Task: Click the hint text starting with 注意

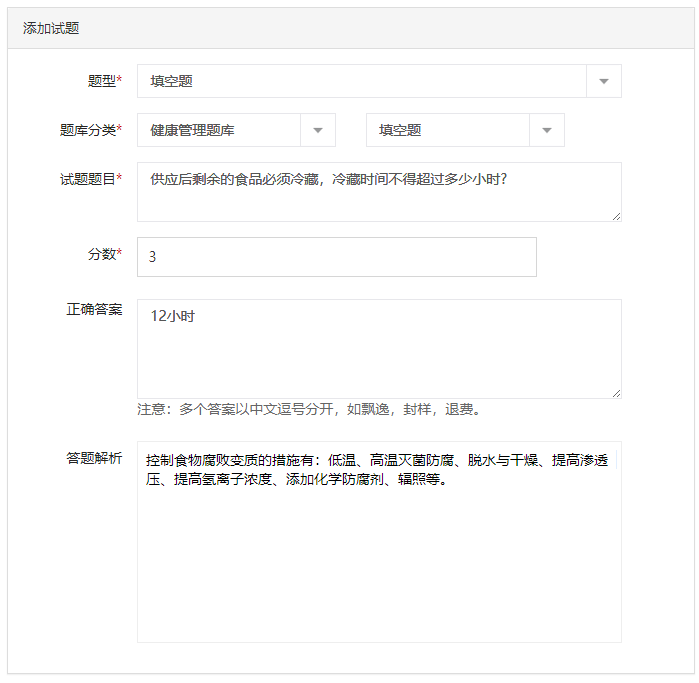Action: [310, 409]
